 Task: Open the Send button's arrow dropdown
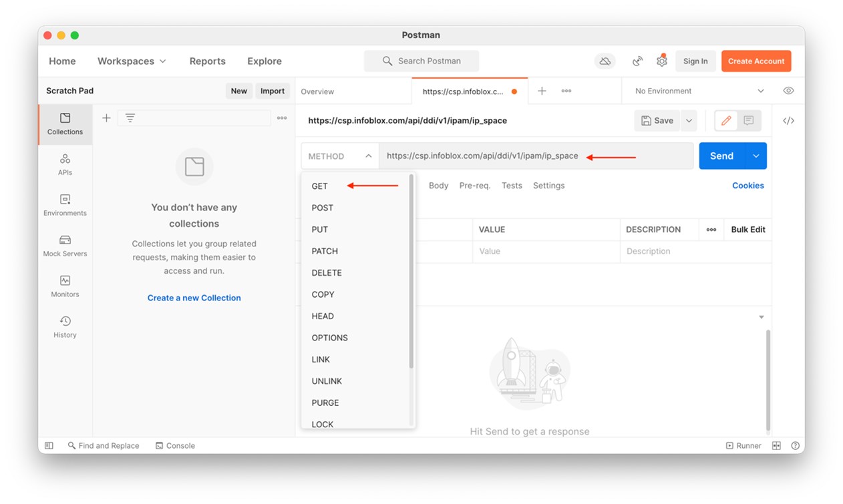click(755, 156)
